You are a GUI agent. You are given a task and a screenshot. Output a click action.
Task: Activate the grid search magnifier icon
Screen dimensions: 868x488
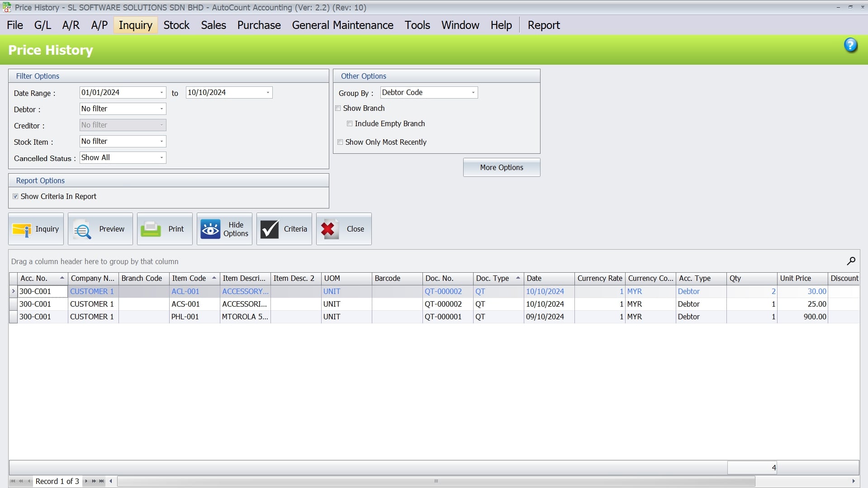(851, 261)
